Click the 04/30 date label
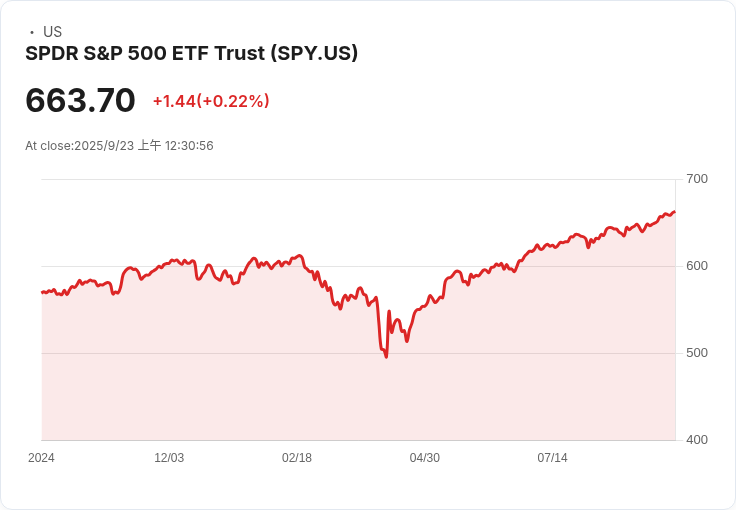Viewport: 736px width, 510px height. click(424, 458)
